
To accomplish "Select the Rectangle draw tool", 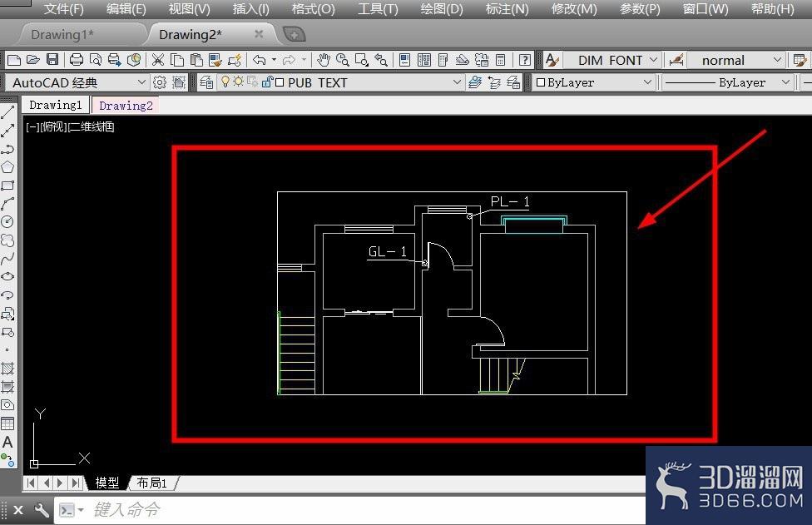I will pos(7,186).
